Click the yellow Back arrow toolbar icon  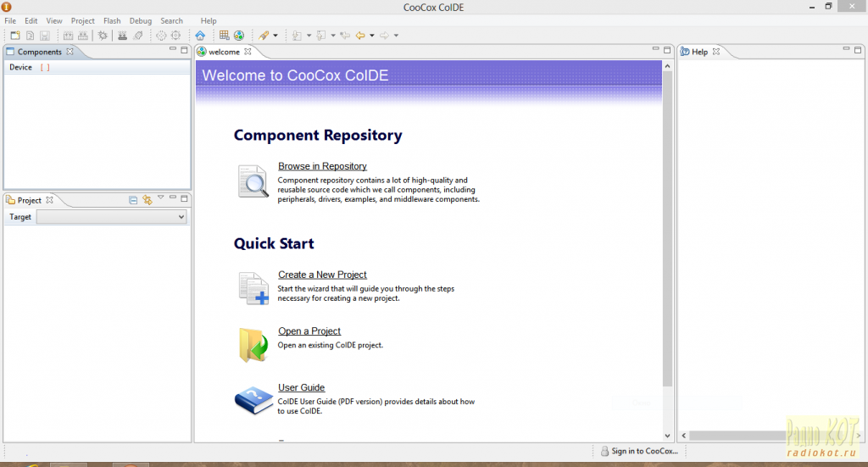360,36
